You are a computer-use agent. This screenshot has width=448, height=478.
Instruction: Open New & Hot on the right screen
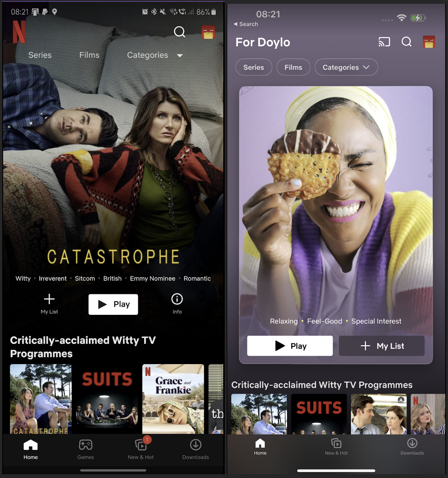click(336, 447)
